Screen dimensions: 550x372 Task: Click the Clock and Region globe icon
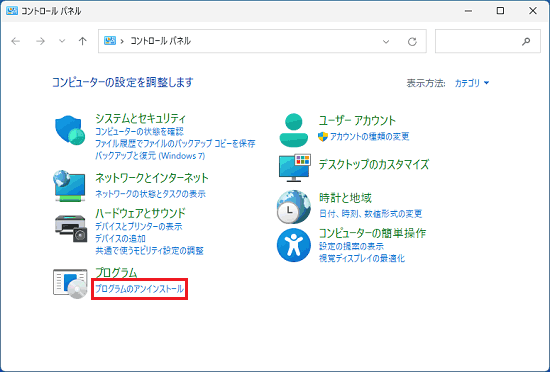tap(294, 207)
